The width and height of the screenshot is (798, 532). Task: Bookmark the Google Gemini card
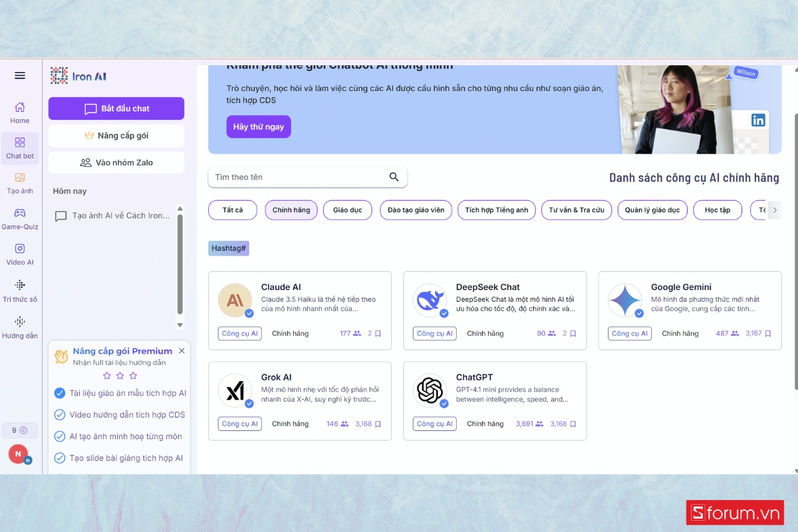[x=768, y=334]
